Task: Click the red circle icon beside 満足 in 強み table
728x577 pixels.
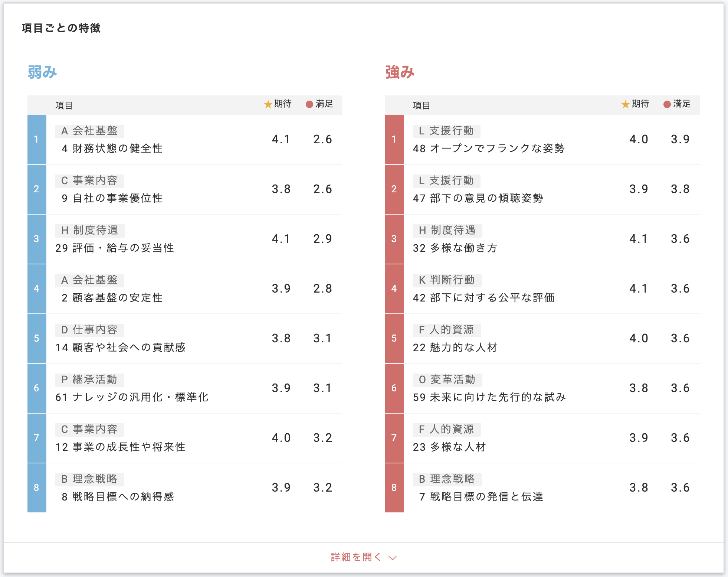Action: point(667,104)
